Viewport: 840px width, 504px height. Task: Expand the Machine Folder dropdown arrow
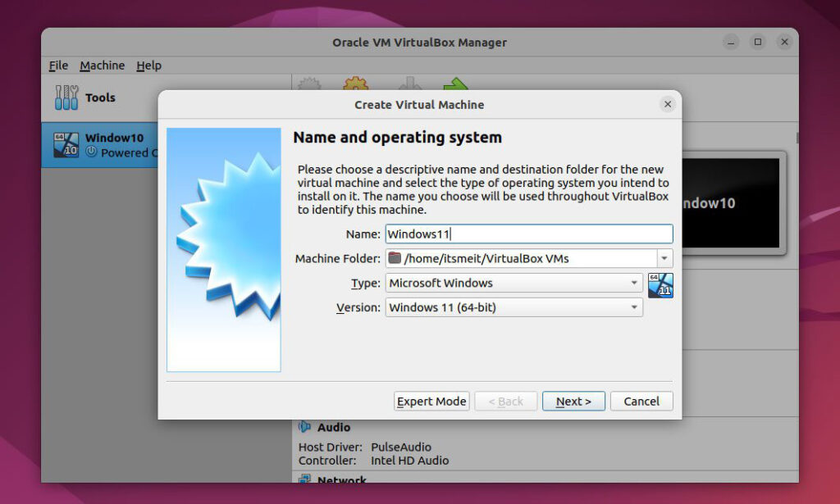coord(665,258)
